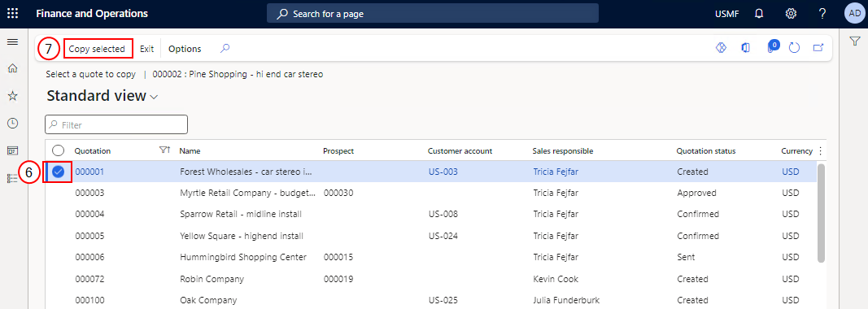Open the Options menu tab

185,49
